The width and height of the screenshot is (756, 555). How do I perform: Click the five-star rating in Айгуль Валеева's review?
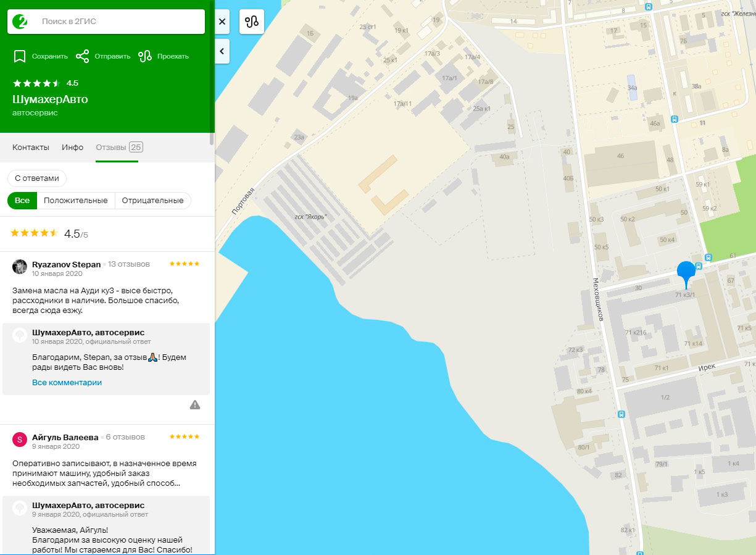click(185, 436)
